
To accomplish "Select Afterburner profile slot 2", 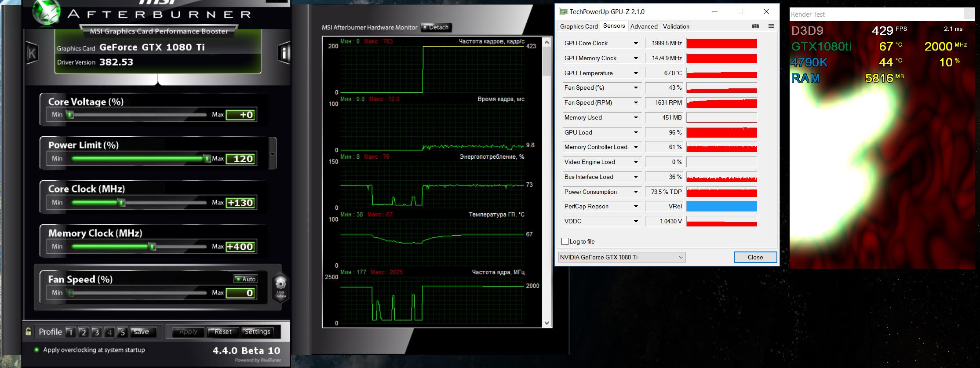I will (84, 332).
